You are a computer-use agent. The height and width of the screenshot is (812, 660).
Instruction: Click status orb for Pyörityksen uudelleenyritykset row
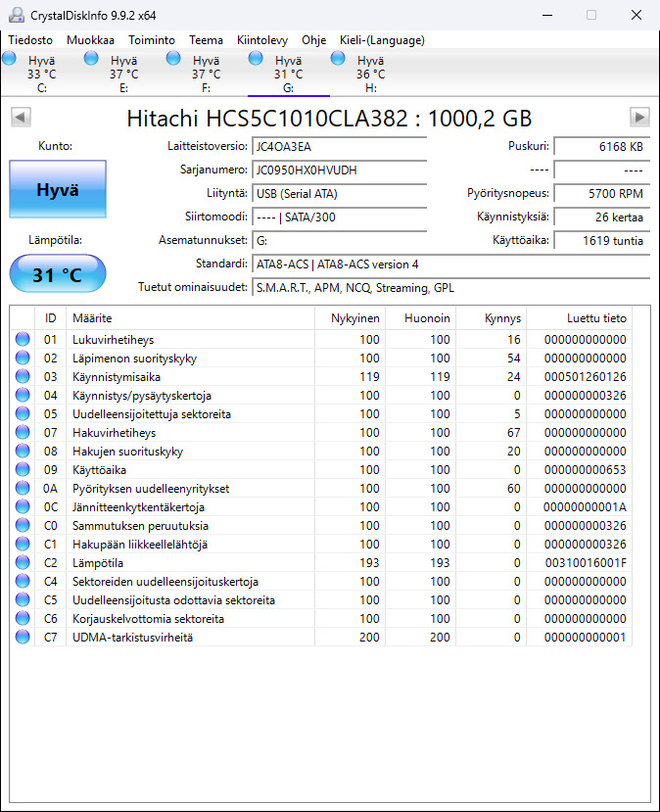click(x=23, y=488)
